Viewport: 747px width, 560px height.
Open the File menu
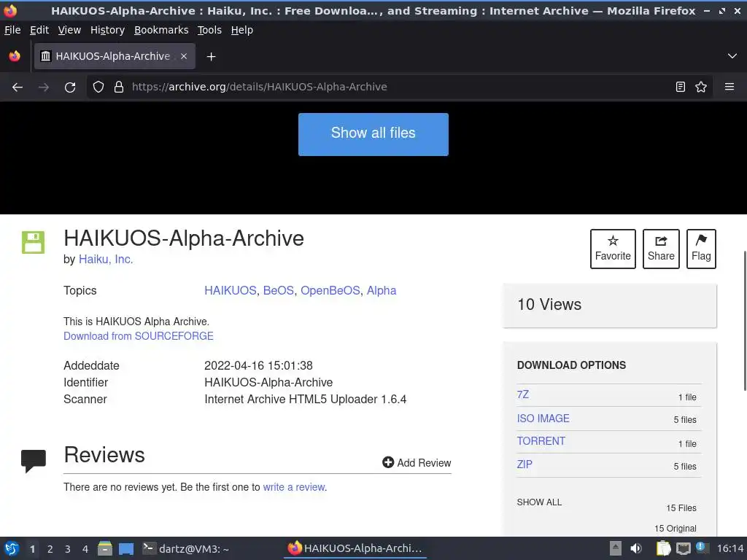[12, 30]
